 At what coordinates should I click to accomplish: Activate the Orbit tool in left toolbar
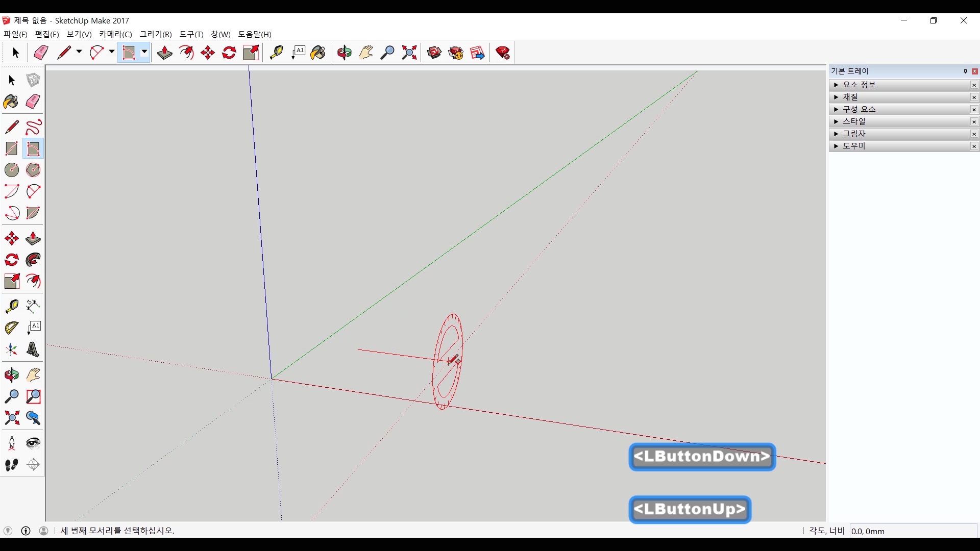point(11,375)
